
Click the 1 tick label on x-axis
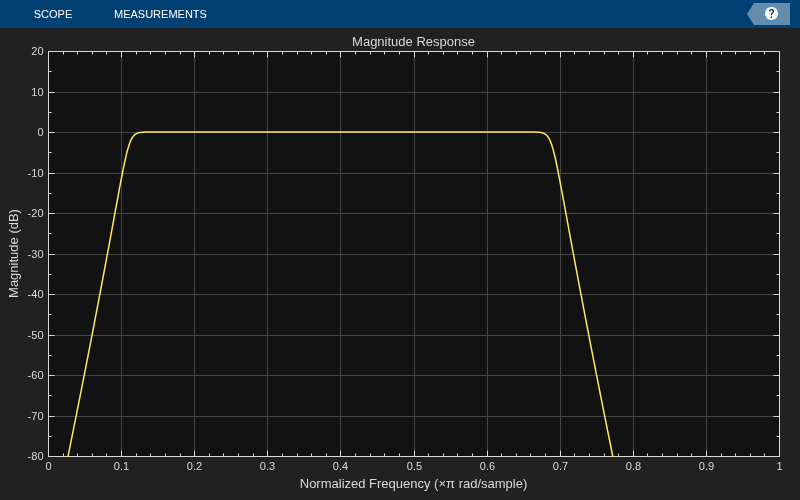[779, 466]
